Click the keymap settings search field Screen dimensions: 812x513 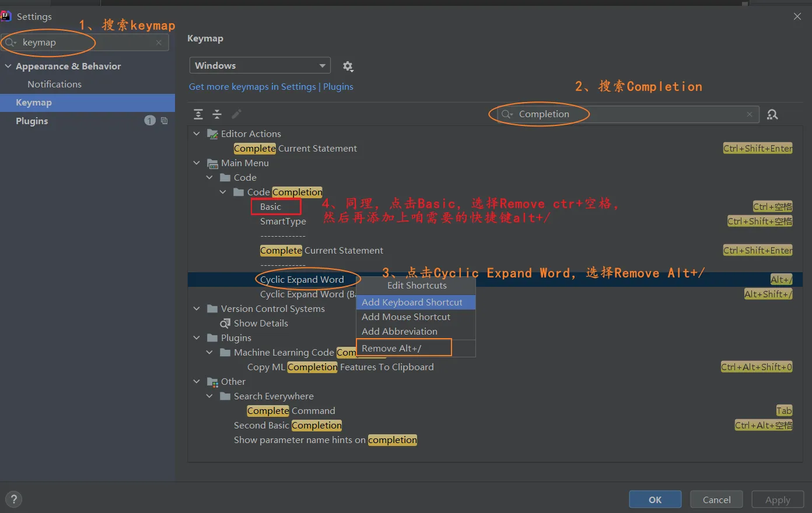(x=85, y=43)
